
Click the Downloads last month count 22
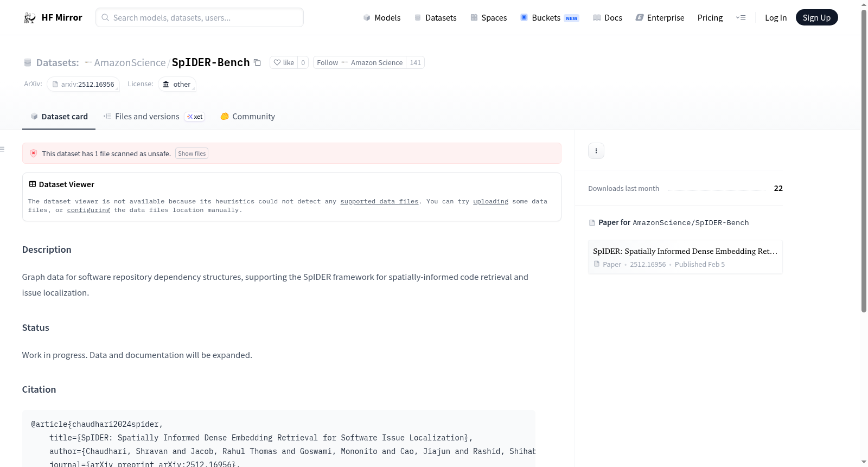[778, 188]
